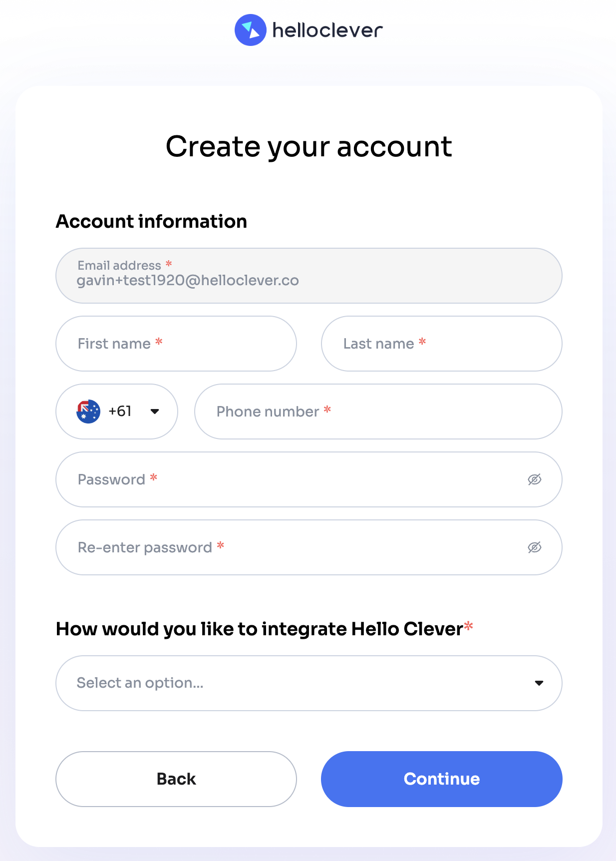This screenshot has height=861, width=616.
Task: Click the 'Create your account' heading
Action: coord(308,146)
